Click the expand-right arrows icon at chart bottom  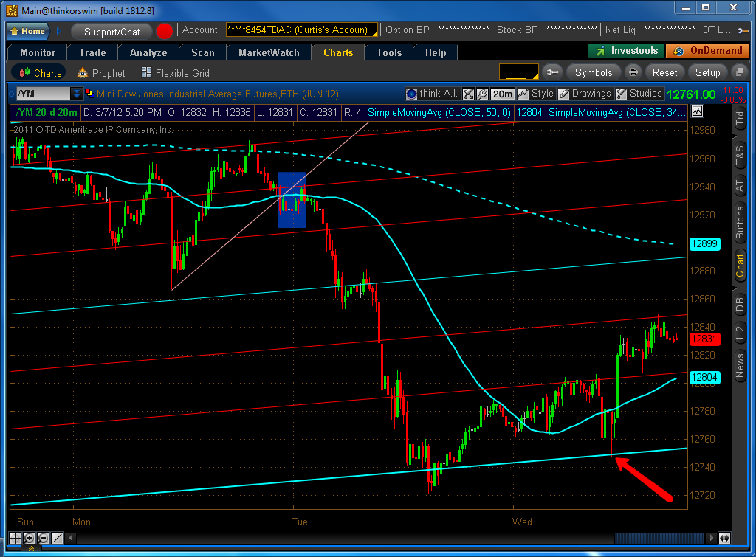coord(724,538)
